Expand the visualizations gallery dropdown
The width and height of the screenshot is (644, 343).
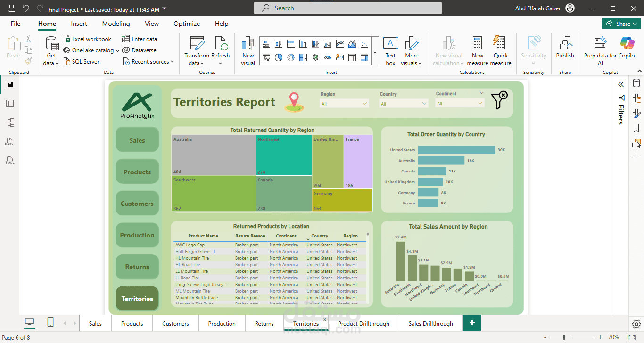click(x=375, y=52)
